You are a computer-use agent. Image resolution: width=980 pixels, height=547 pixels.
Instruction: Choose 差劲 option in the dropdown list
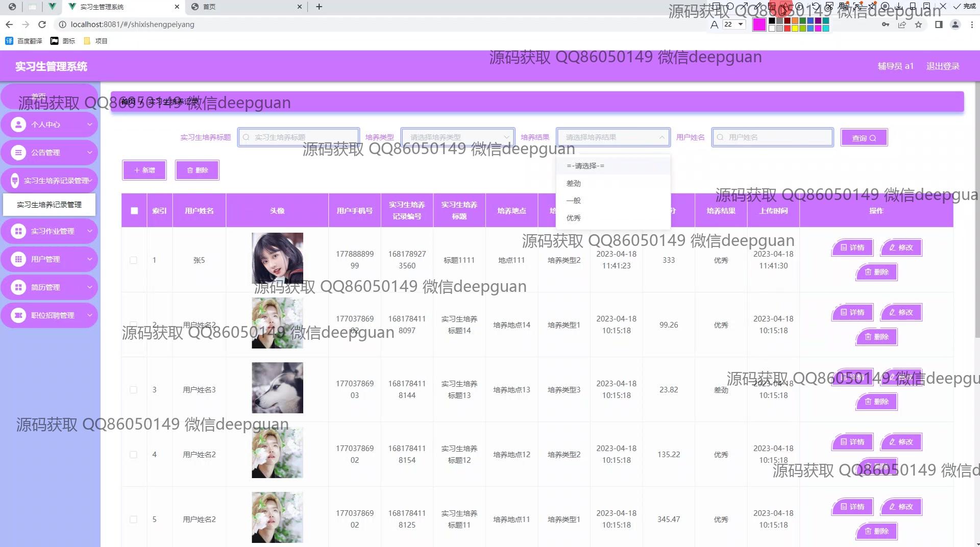pyautogui.click(x=573, y=183)
